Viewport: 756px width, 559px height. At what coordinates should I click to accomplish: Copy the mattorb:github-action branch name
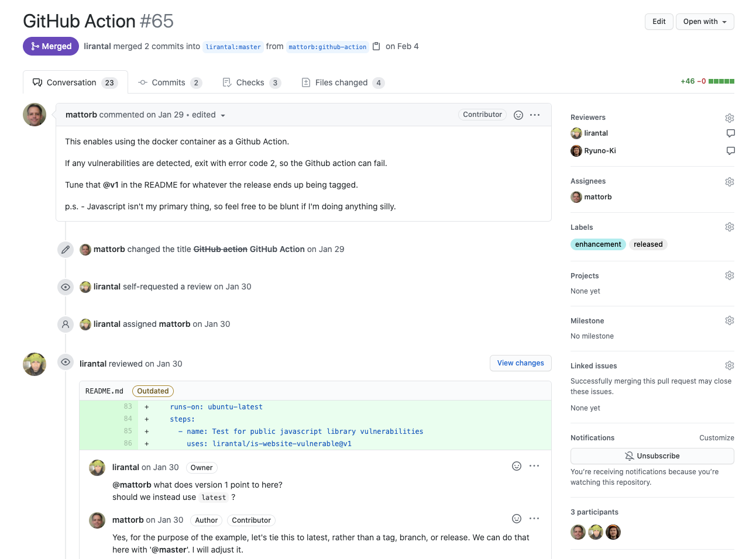376,46
